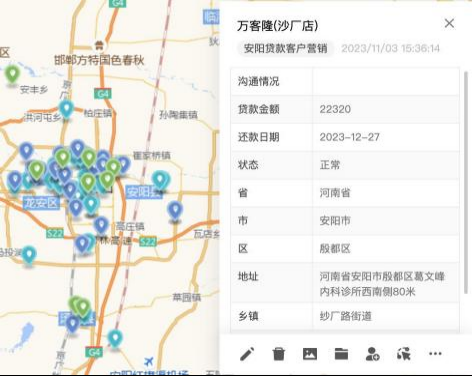
Task: Click the 龙安区 district label on map
Action: point(42,203)
